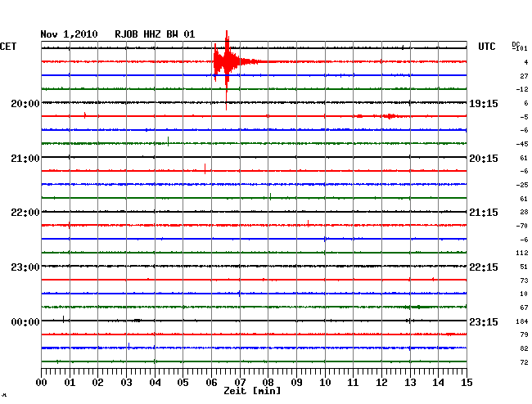
Task: Click the DC offset value "-5"
Action: (524, 117)
